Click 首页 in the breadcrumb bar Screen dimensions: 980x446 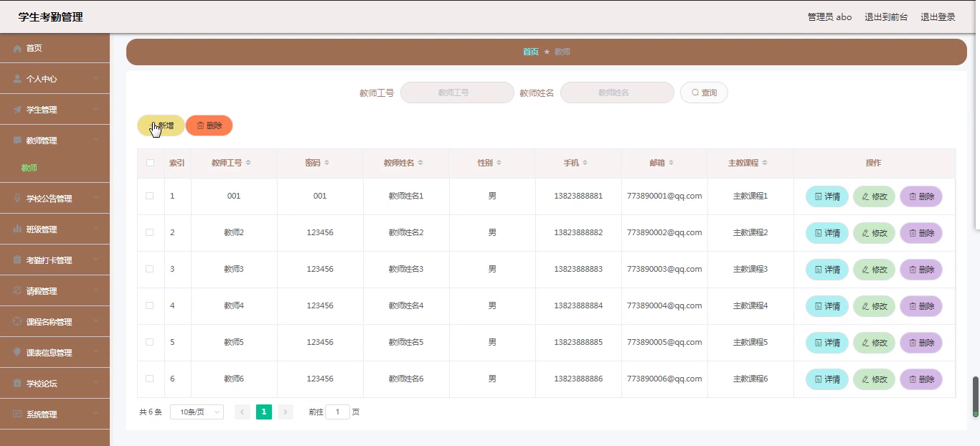pyautogui.click(x=530, y=52)
